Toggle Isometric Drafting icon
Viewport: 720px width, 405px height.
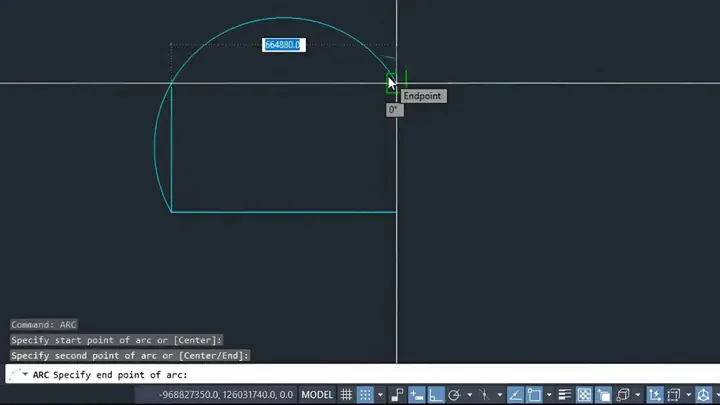tap(485, 394)
